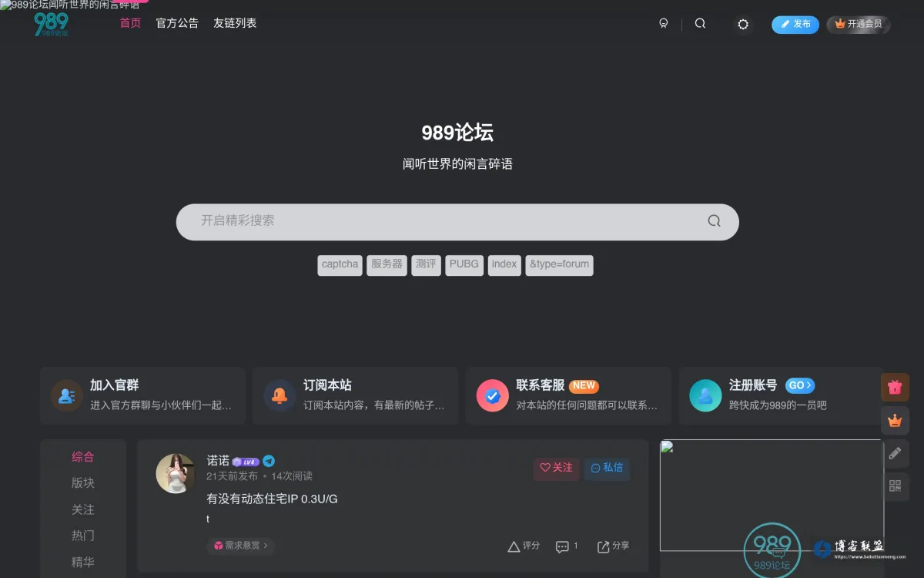Viewport: 924px width, 578px height.
Task: Expand the 需求悬赏 category tag
Action: (x=240, y=546)
